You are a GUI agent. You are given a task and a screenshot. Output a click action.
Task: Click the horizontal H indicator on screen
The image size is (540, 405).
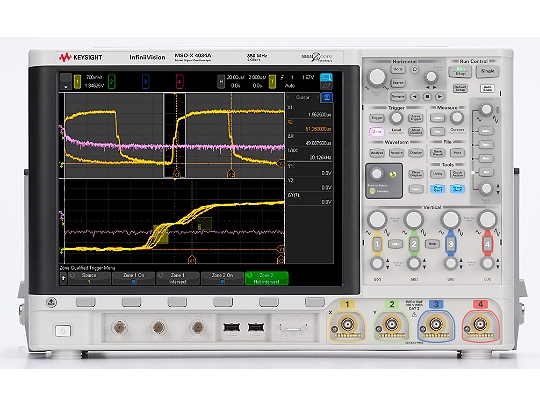click(x=221, y=82)
